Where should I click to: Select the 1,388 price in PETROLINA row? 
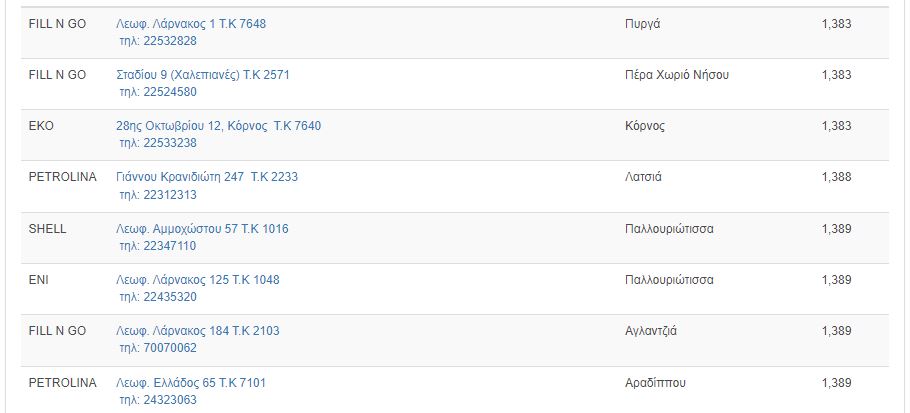click(836, 177)
